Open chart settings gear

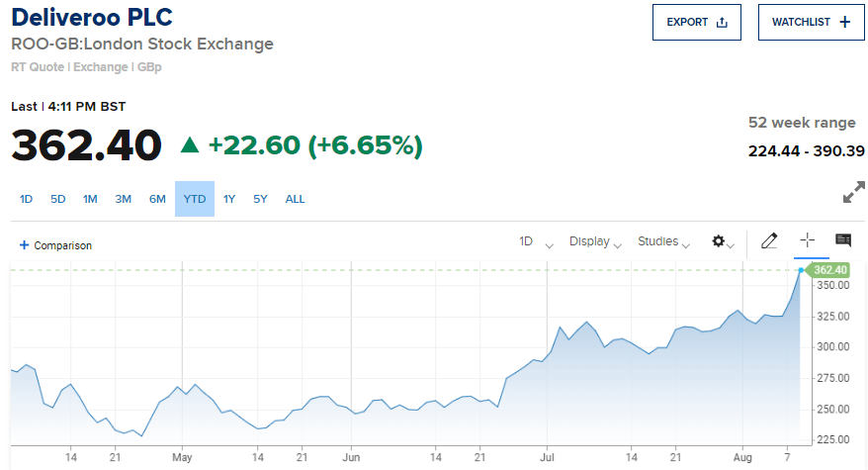(718, 241)
